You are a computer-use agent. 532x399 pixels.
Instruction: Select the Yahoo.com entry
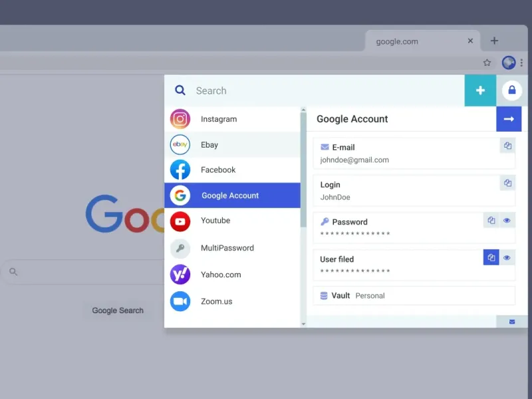[232, 275]
